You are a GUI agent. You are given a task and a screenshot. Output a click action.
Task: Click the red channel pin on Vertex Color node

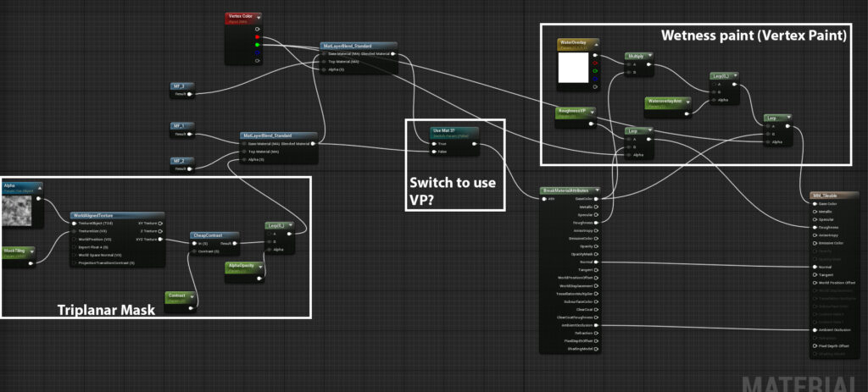click(x=259, y=36)
